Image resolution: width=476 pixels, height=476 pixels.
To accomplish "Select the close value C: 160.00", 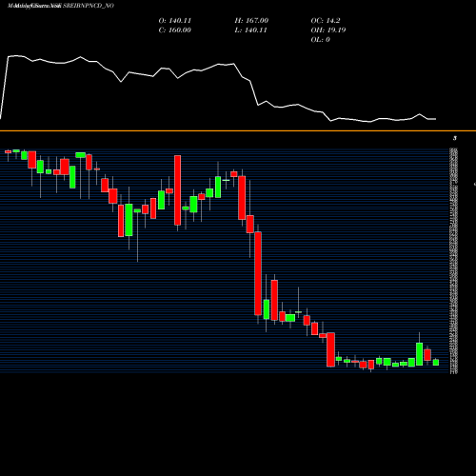I will (x=175, y=30).
